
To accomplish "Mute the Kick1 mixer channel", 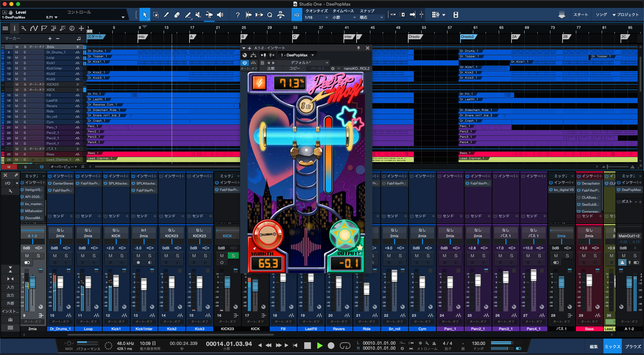I will click(x=110, y=256).
